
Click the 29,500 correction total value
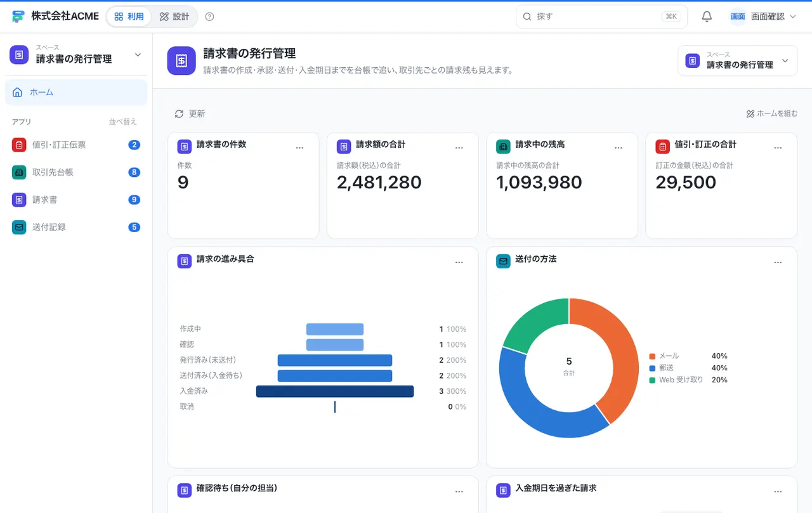(686, 183)
